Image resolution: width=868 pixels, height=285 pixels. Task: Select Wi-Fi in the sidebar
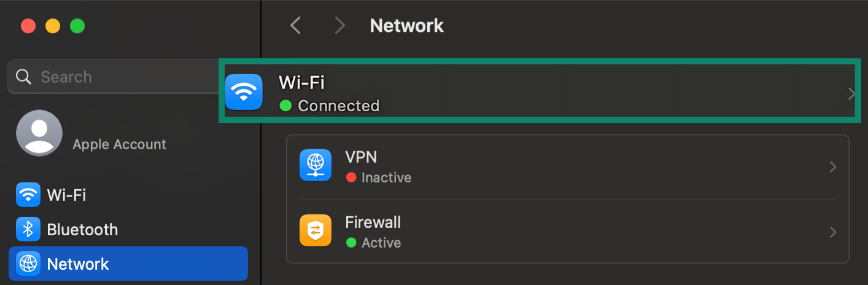66,195
